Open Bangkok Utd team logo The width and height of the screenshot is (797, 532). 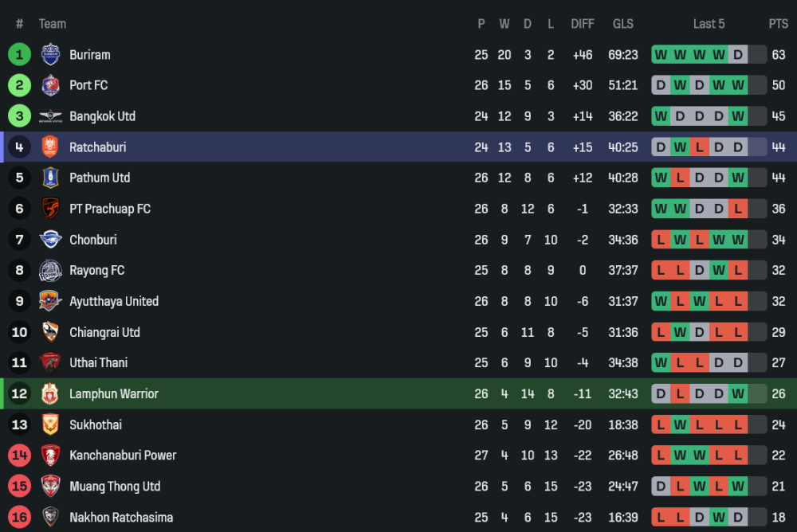coord(50,116)
